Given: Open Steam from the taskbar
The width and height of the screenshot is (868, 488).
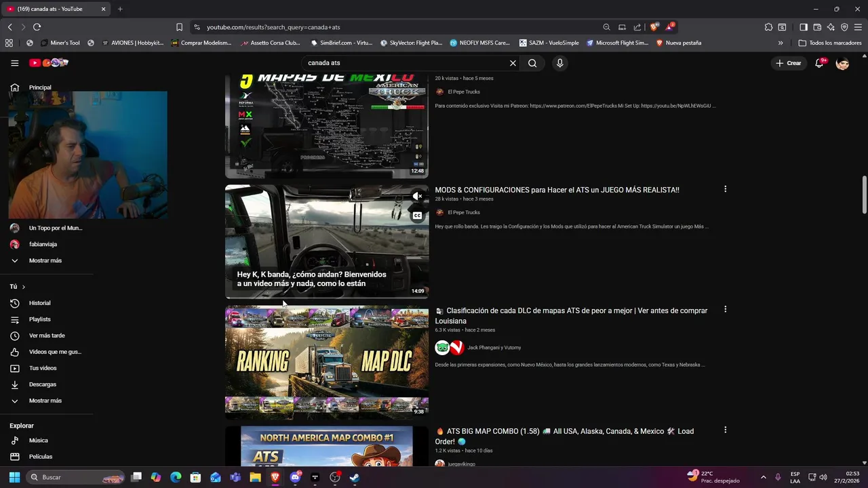Looking at the screenshot, I should [354, 477].
